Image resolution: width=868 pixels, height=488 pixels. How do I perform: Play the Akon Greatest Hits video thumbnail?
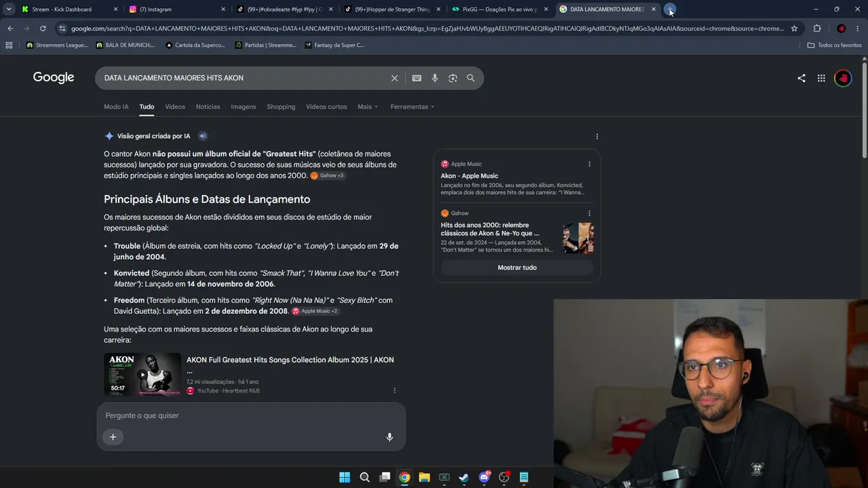click(142, 374)
